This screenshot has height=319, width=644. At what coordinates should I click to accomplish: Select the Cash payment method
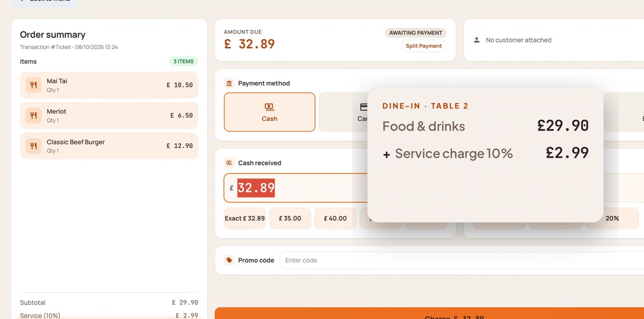click(269, 112)
